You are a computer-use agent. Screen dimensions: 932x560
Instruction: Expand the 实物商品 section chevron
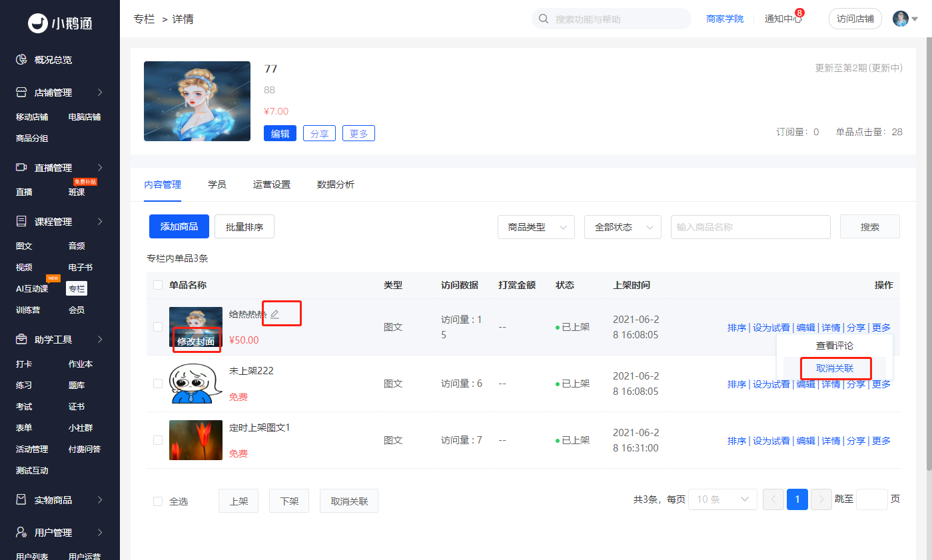coord(100,499)
